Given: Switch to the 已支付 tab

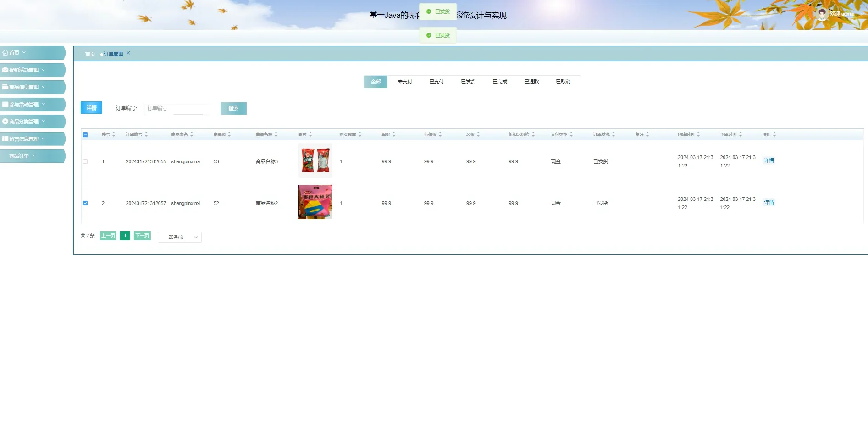Looking at the screenshot, I should 437,82.
